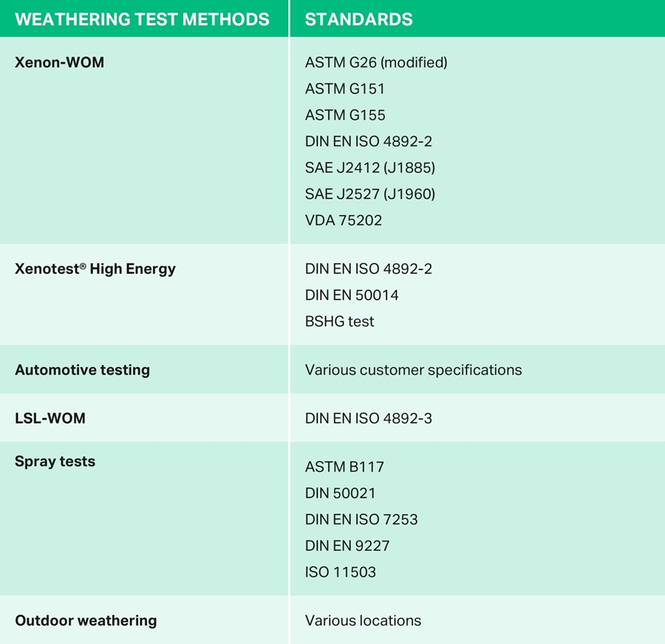Click the Weathering Test Methods column header
This screenshot has width=665, height=644.
coord(142,19)
